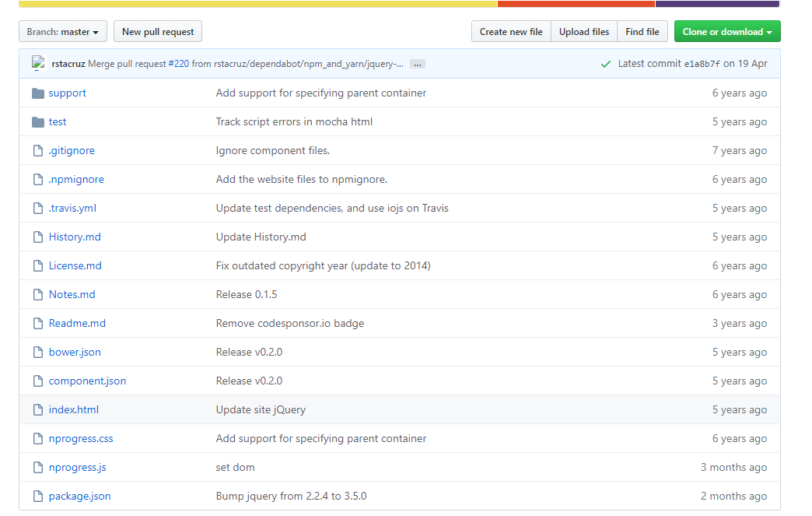
Task: Expand the commit message ellipsis button
Action: (x=418, y=65)
